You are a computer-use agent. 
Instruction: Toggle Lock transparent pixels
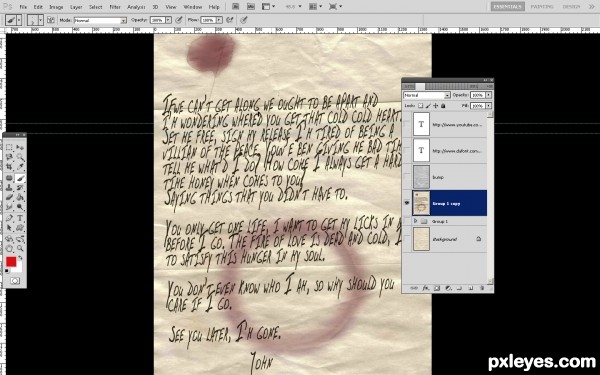[421, 106]
